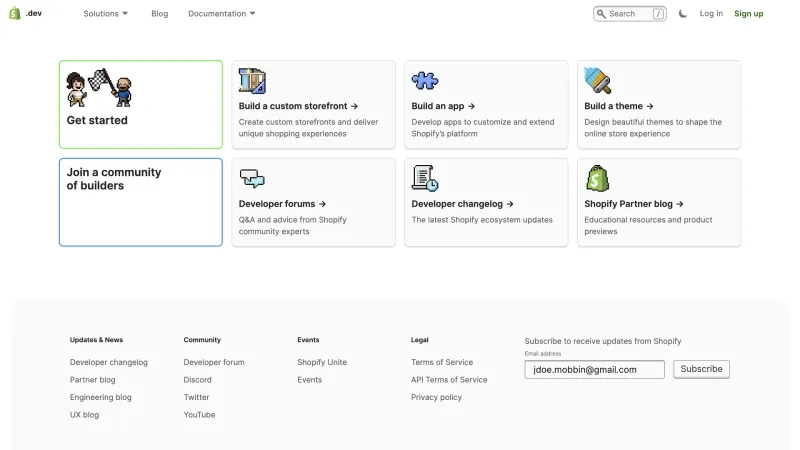
Task: Open footer Events link under Shopify Unite
Action: tap(310, 380)
